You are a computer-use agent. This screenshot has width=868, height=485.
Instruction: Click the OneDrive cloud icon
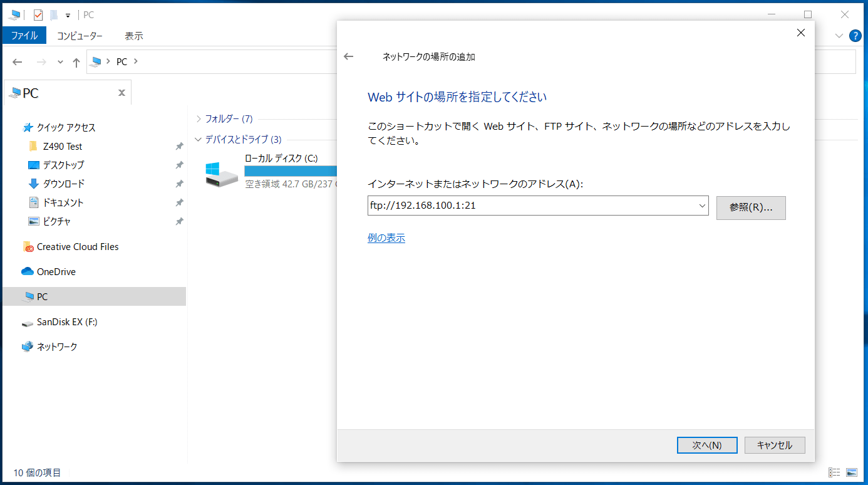pos(27,271)
